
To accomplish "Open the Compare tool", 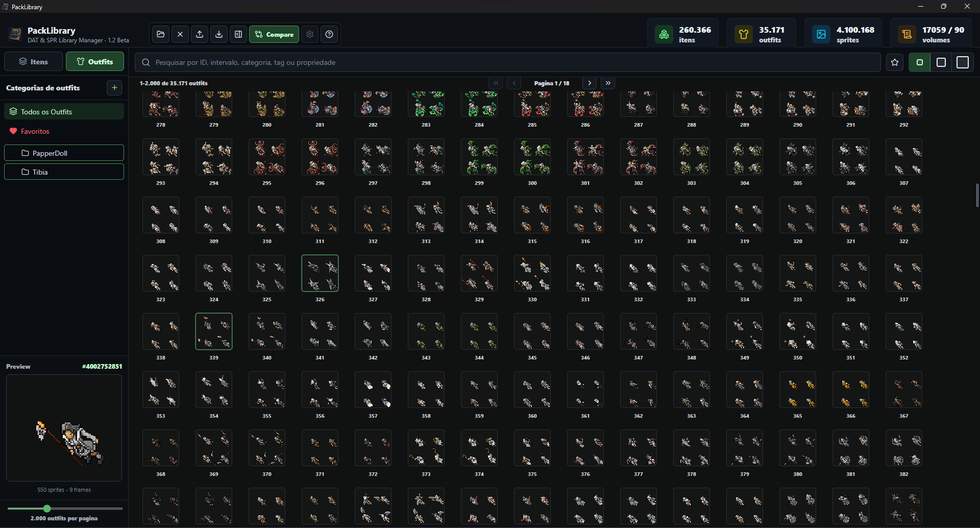I will point(274,34).
